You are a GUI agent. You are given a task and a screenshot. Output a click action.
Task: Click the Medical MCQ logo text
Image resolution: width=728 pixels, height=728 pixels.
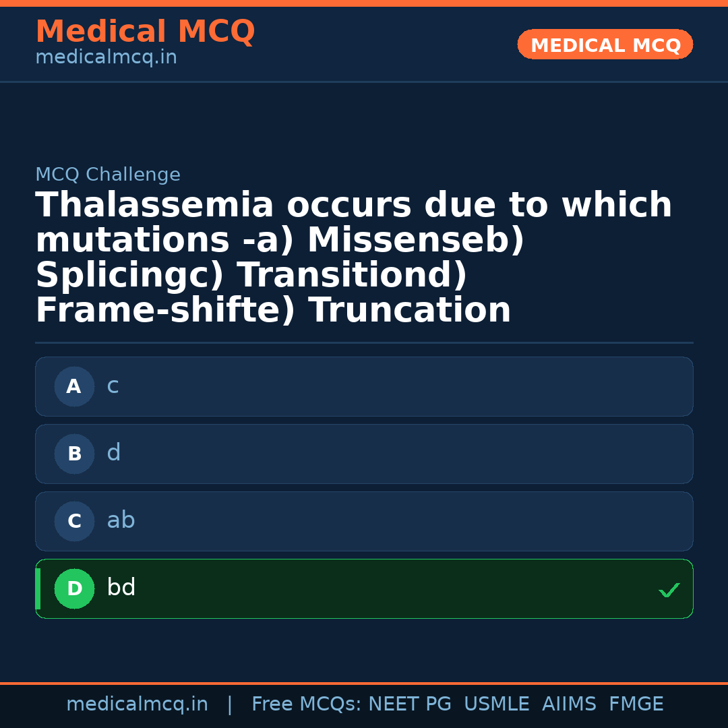point(145,31)
